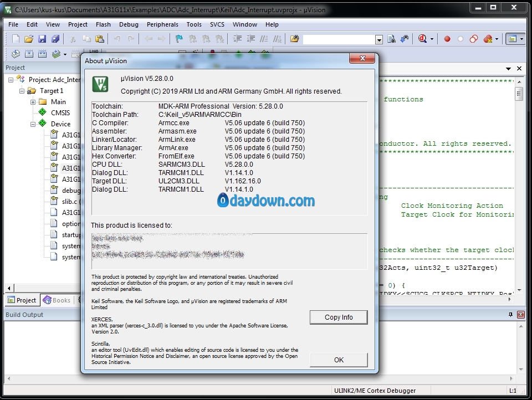This screenshot has width=532, height=400.
Task: Toggle a bookmark with the blue flag icon
Action: point(179,39)
